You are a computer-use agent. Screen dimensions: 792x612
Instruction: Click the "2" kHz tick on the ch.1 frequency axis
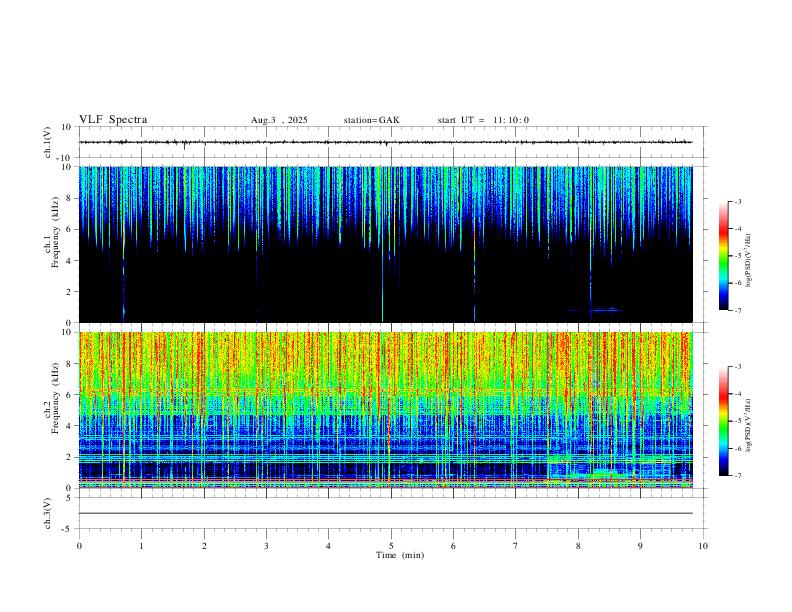pyautogui.click(x=69, y=292)
